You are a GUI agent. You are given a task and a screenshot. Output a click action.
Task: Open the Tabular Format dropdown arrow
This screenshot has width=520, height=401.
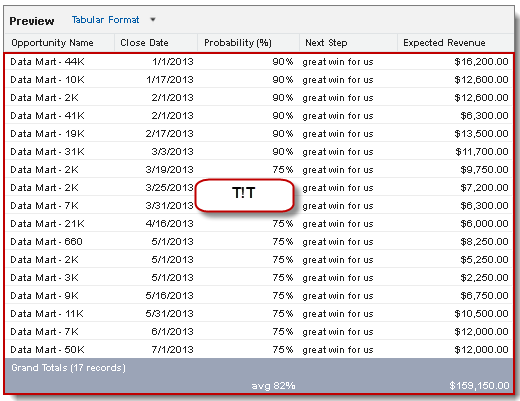(x=153, y=20)
